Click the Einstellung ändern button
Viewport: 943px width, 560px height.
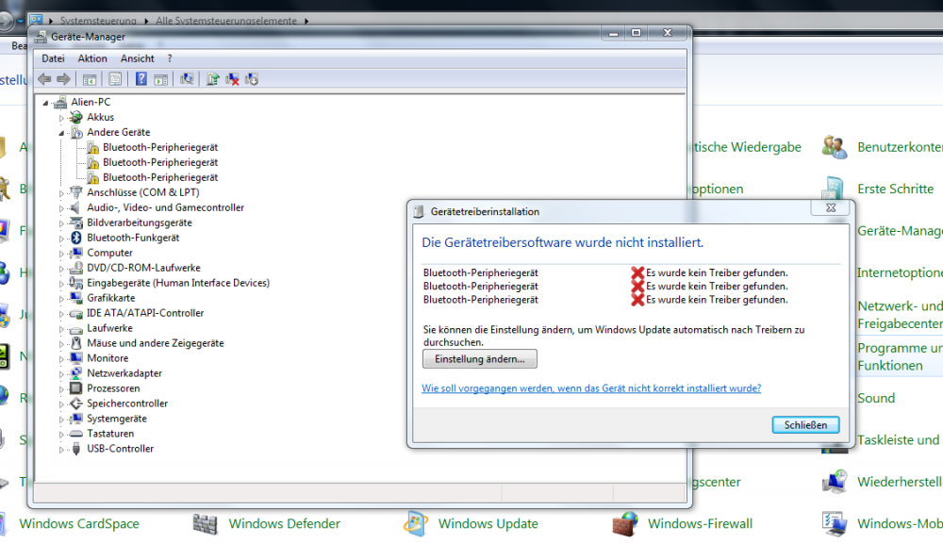pyautogui.click(x=479, y=359)
